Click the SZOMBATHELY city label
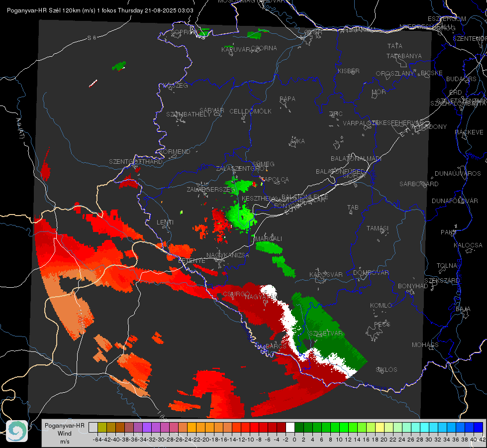 (189, 114)
